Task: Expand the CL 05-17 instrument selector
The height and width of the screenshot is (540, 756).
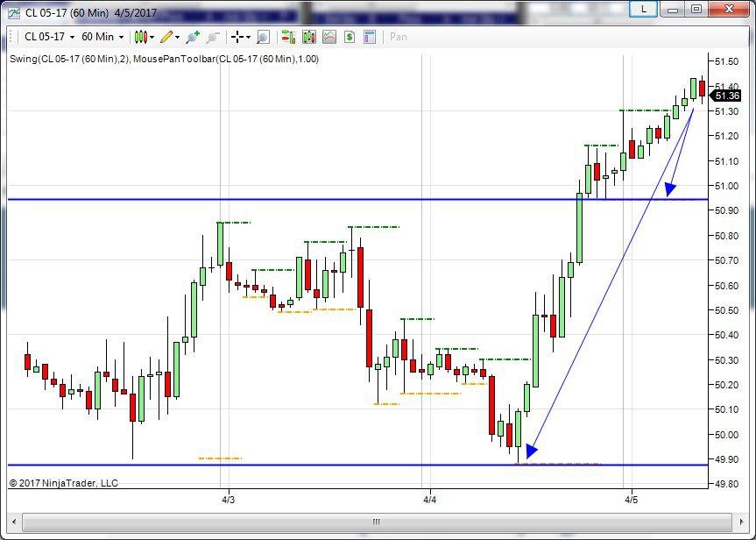Action: tap(48, 37)
